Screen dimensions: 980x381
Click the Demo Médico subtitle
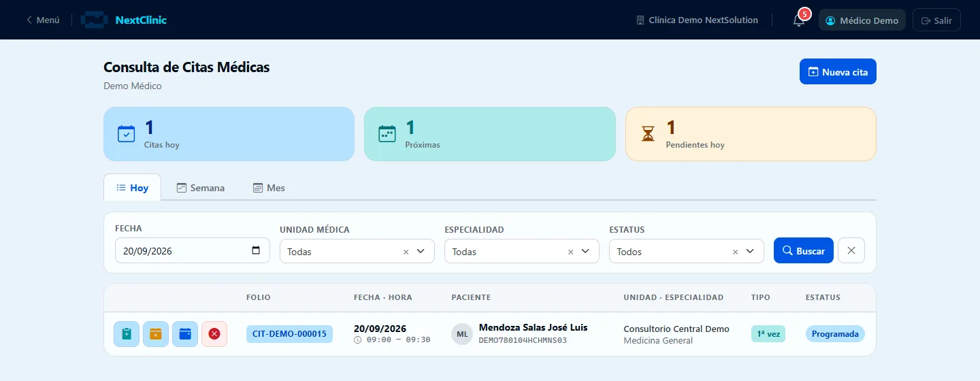(133, 86)
